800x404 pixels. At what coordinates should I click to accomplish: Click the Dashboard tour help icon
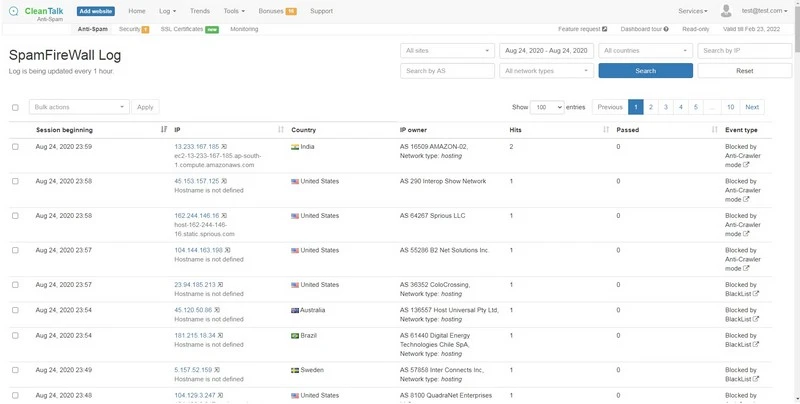click(x=666, y=29)
